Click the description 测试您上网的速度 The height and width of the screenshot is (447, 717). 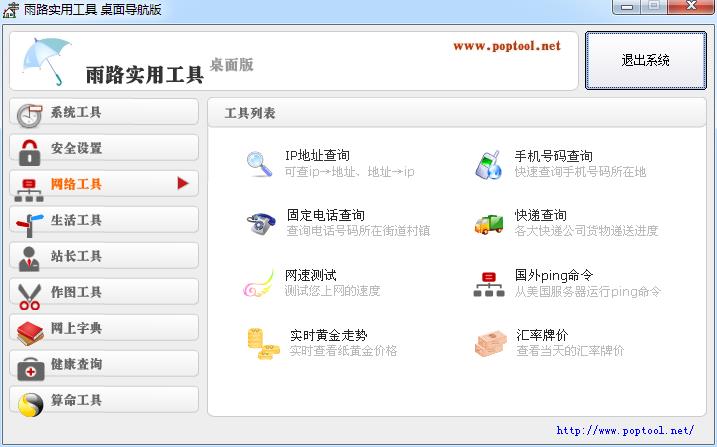point(332,291)
